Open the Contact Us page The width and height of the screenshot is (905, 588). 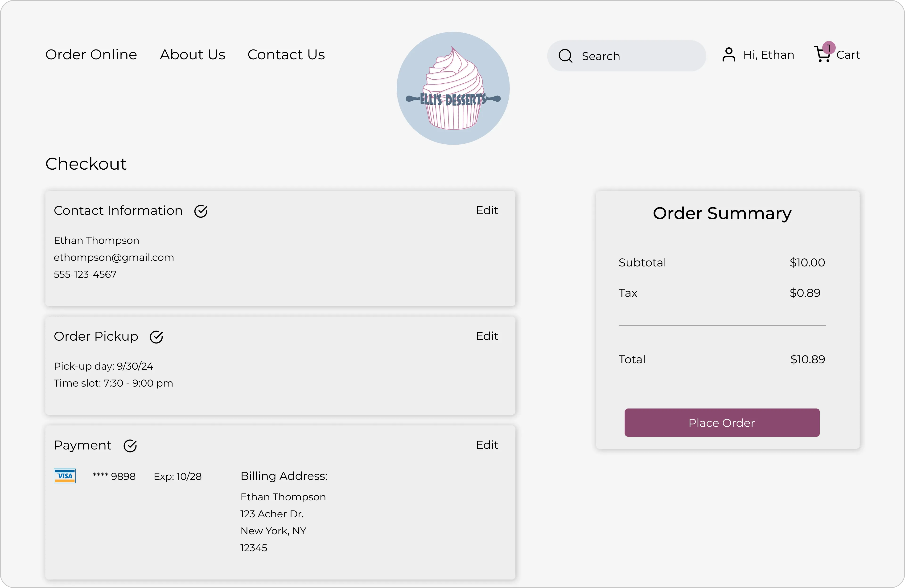tap(286, 55)
